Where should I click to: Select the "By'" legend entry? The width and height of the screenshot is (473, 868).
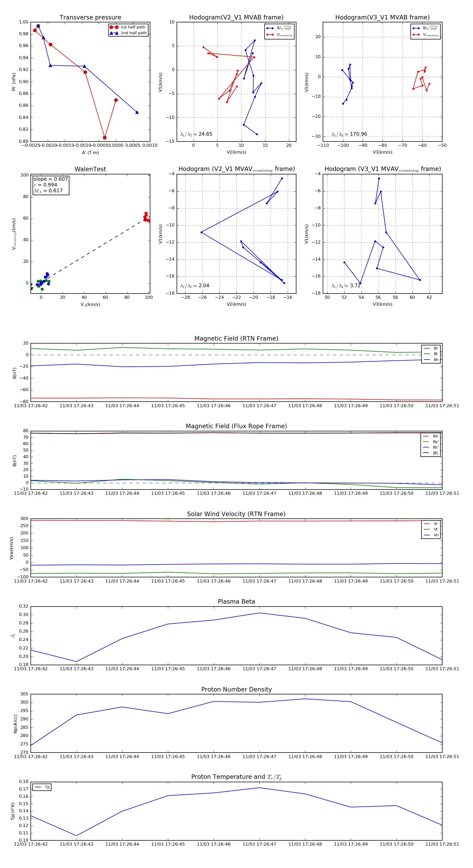(x=431, y=442)
